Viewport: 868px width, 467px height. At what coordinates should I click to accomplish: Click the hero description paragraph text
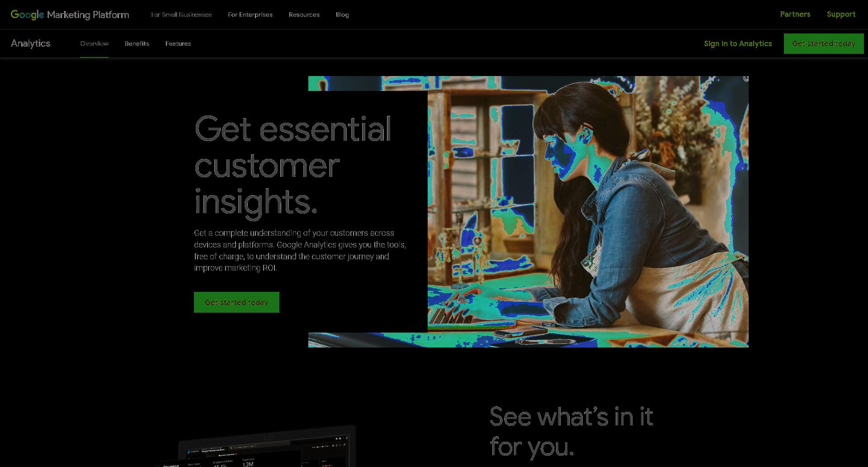(300, 250)
